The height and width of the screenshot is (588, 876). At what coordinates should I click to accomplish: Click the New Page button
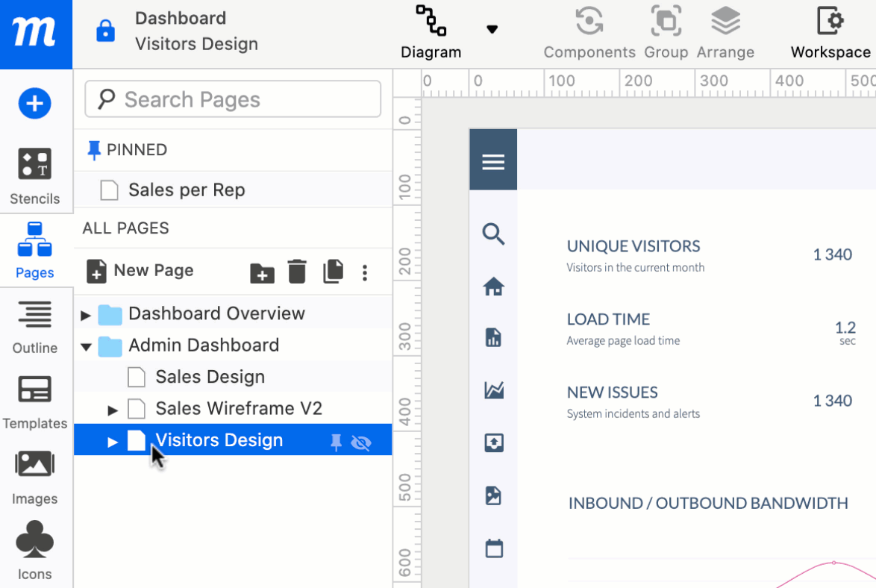pos(140,271)
